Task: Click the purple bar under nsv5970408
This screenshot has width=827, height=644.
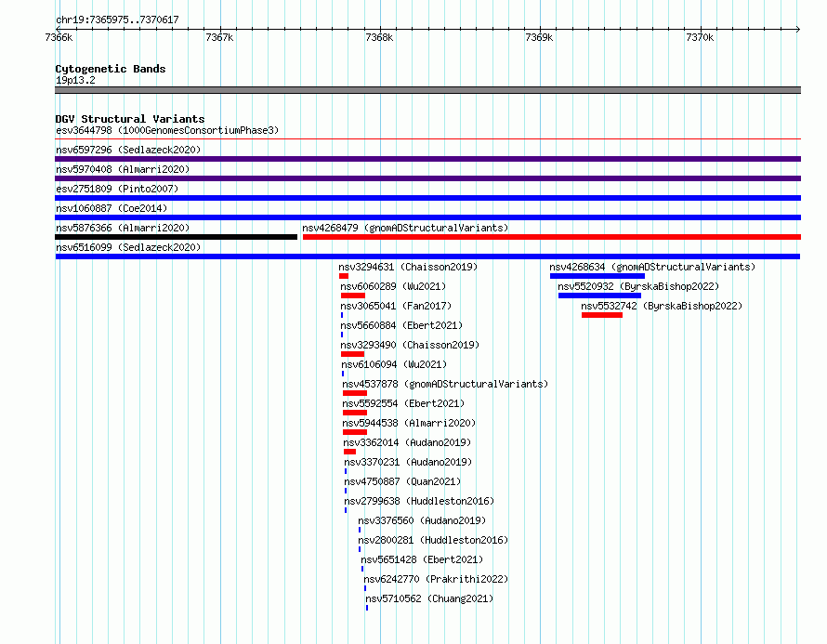Action: pos(427,178)
